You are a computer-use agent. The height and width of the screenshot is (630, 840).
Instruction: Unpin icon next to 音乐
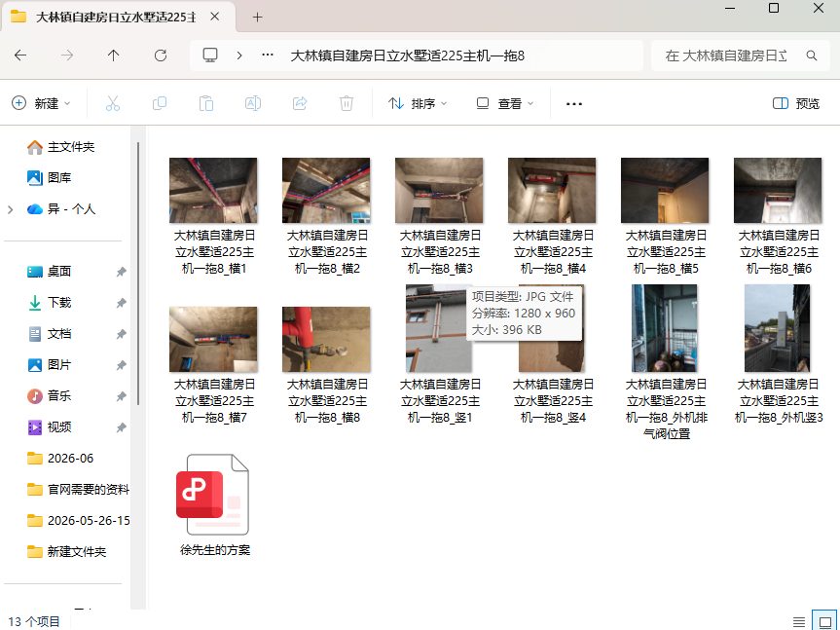pos(121,396)
